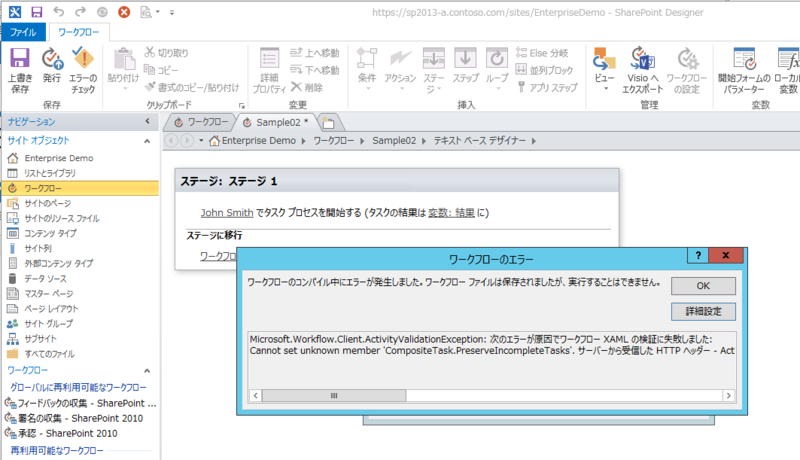Open the 条件 condition dropdown
The width and height of the screenshot is (800, 460).
coord(367,69)
